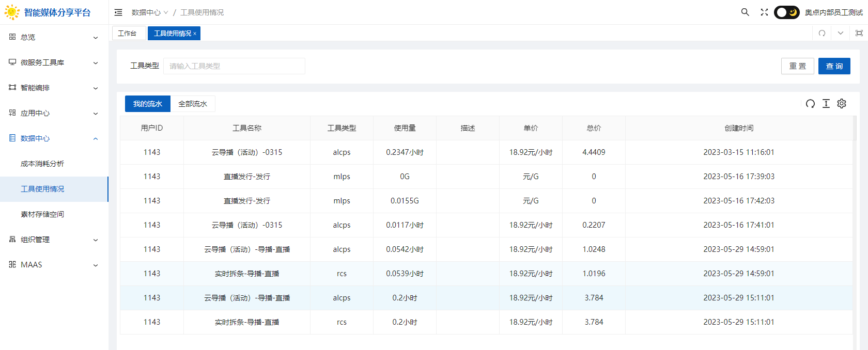Click the 重置 button
Viewport: 868px width, 350px height.
[x=797, y=66]
